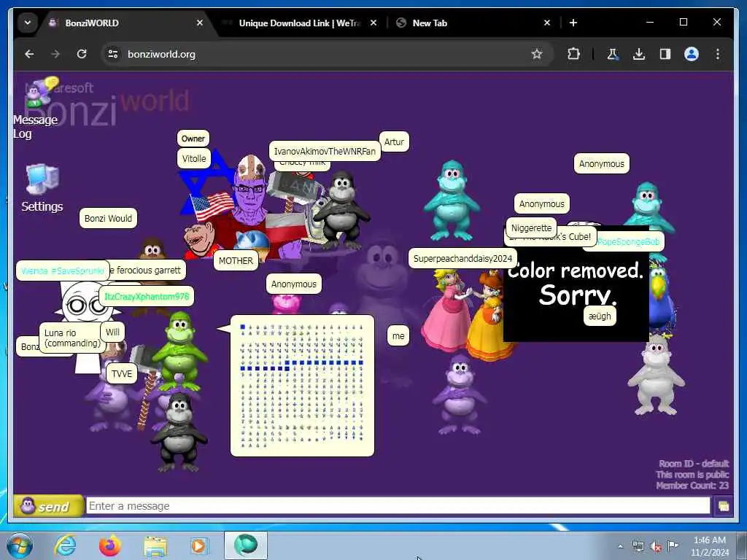This screenshot has height=560, width=747.
Task: Click the yellow note icon beside message box
Action: point(723,506)
